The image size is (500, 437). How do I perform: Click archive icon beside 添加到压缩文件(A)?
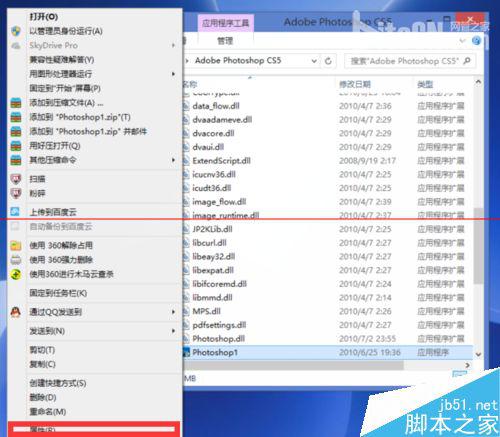tap(16, 103)
